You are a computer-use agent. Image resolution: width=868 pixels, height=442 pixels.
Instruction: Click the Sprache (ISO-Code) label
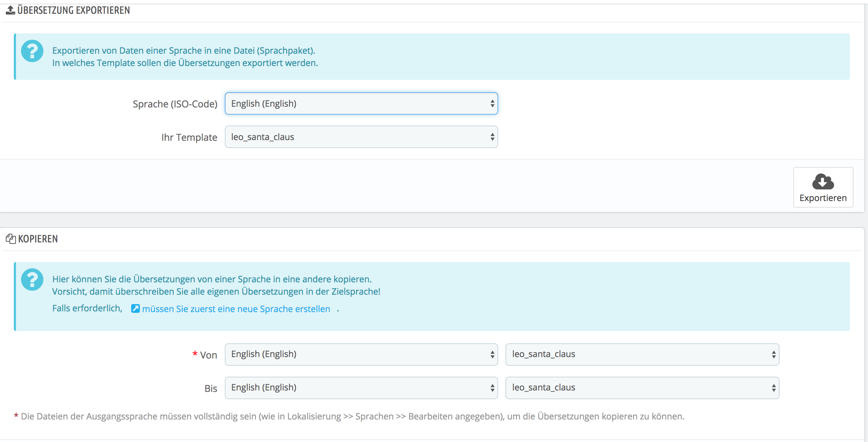pyautogui.click(x=175, y=104)
